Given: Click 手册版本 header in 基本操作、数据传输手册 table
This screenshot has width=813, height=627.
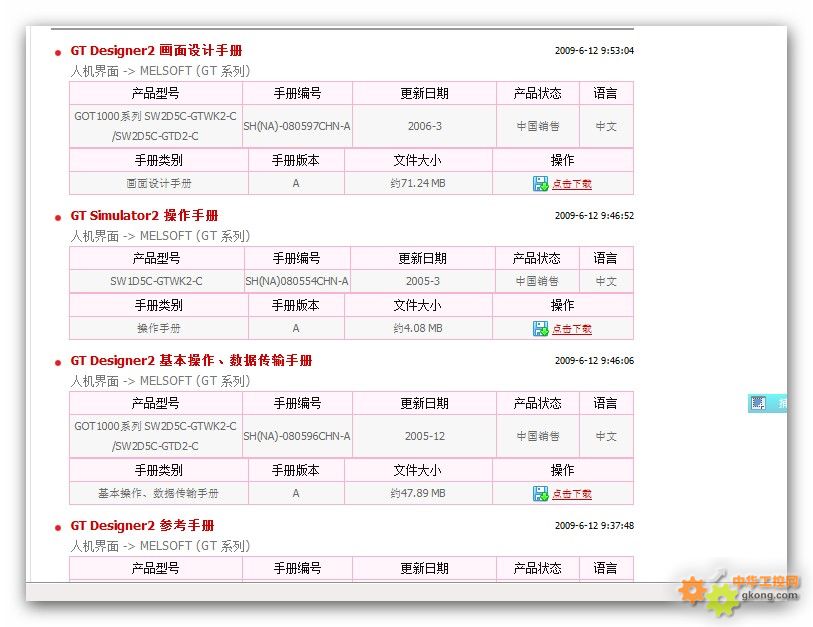Looking at the screenshot, I should click(x=296, y=470).
